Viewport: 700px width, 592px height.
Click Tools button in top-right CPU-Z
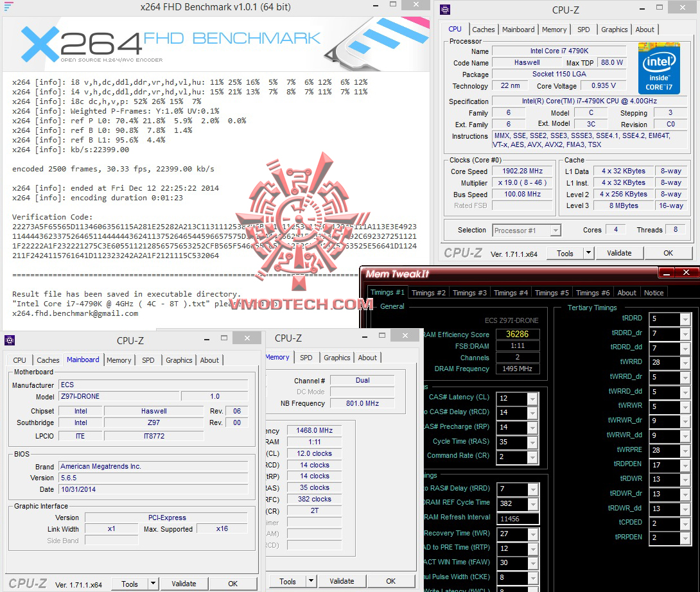[564, 253]
